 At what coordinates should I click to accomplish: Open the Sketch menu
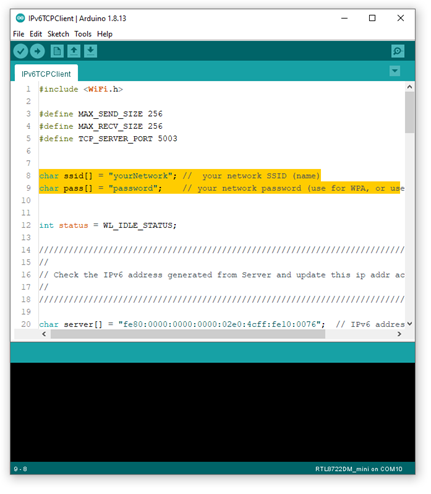point(58,34)
